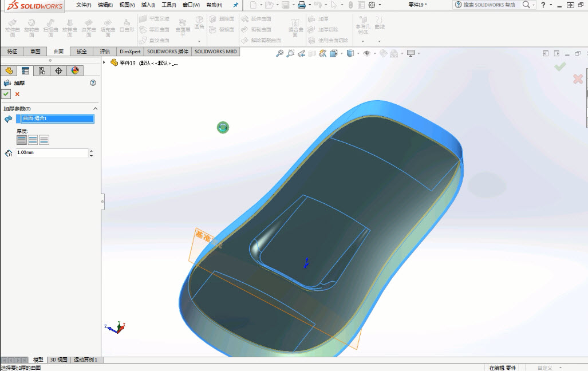This screenshot has width=588, height=371.
Task: Choose thicken side 2 option
Action: click(44, 140)
